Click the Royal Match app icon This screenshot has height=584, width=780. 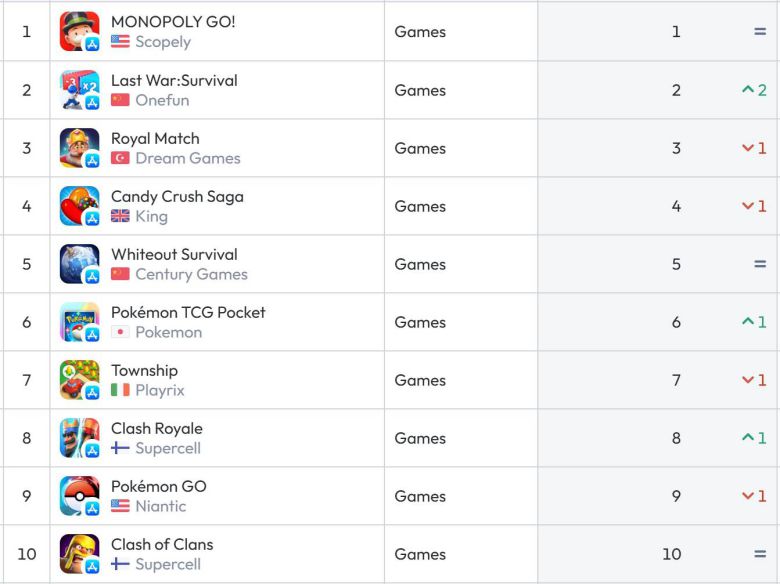point(79,148)
